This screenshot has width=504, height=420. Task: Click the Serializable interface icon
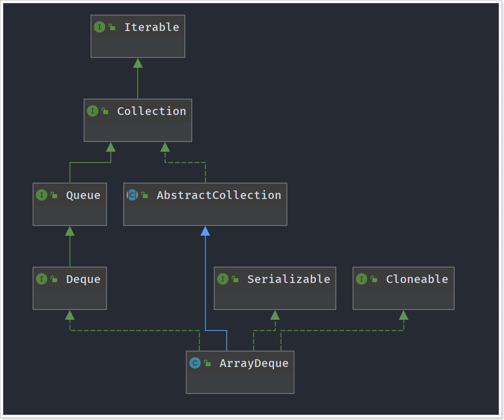[x=223, y=279]
